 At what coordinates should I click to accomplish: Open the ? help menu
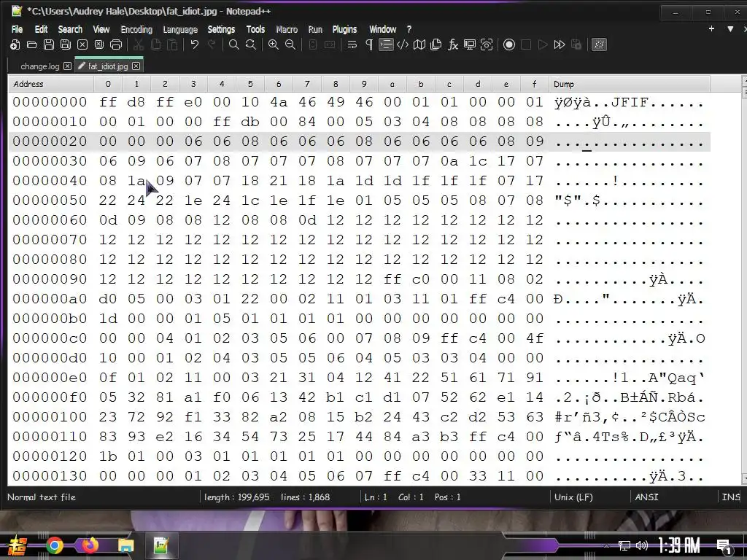pyautogui.click(x=409, y=29)
